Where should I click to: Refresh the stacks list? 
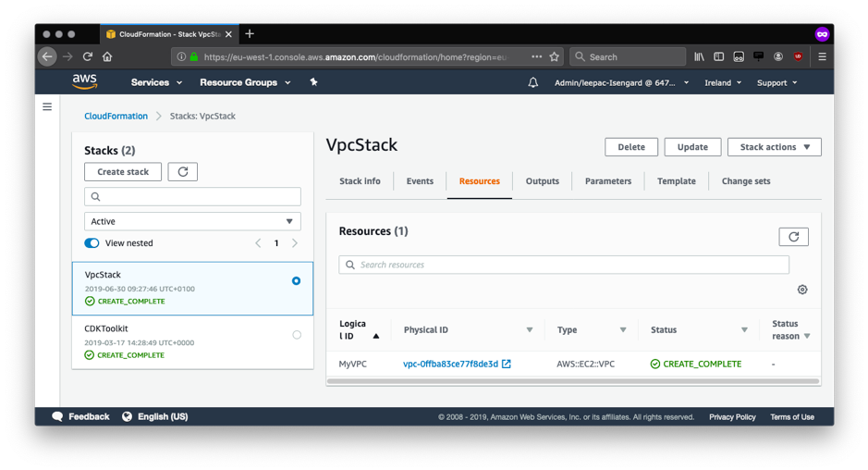click(183, 172)
